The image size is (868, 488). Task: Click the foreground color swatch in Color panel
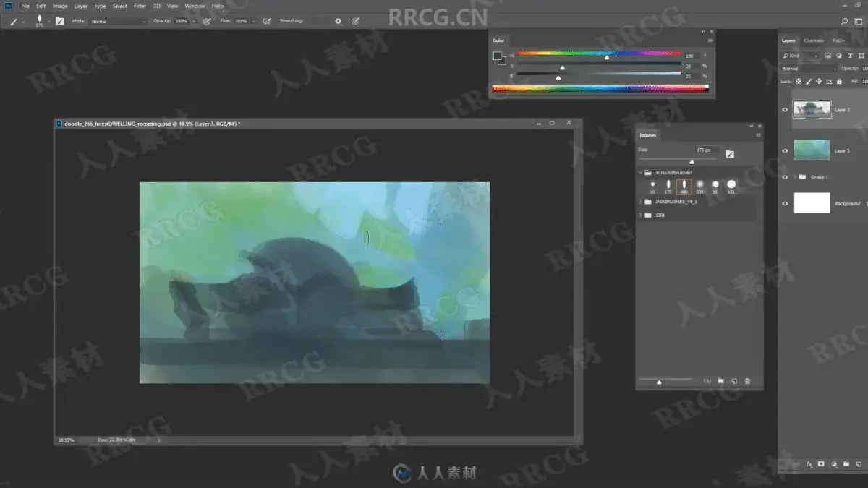(x=498, y=56)
